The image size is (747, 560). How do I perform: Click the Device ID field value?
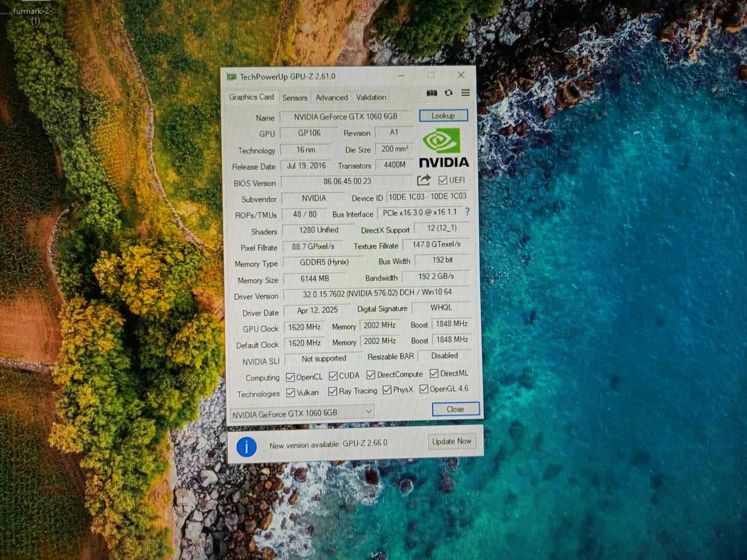tap(428, 196)
